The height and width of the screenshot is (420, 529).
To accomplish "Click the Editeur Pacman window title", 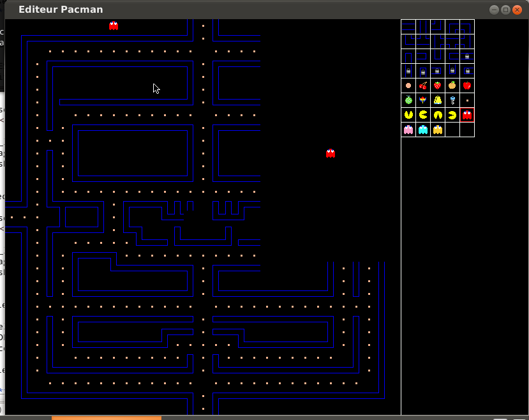I will tap(61, 10).
